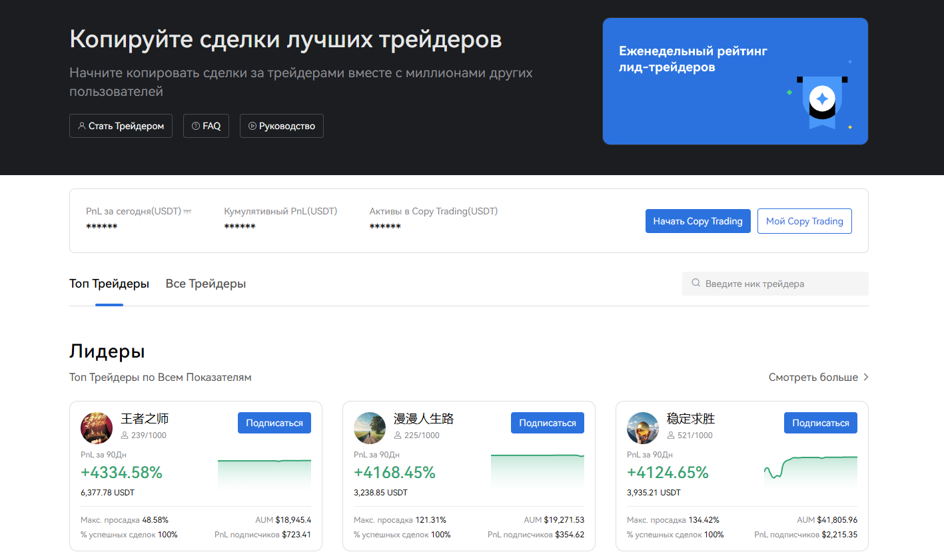944x560 pixels.
Task: Select the Топ Трейдеры tab
Action: [x=109, y=284]
